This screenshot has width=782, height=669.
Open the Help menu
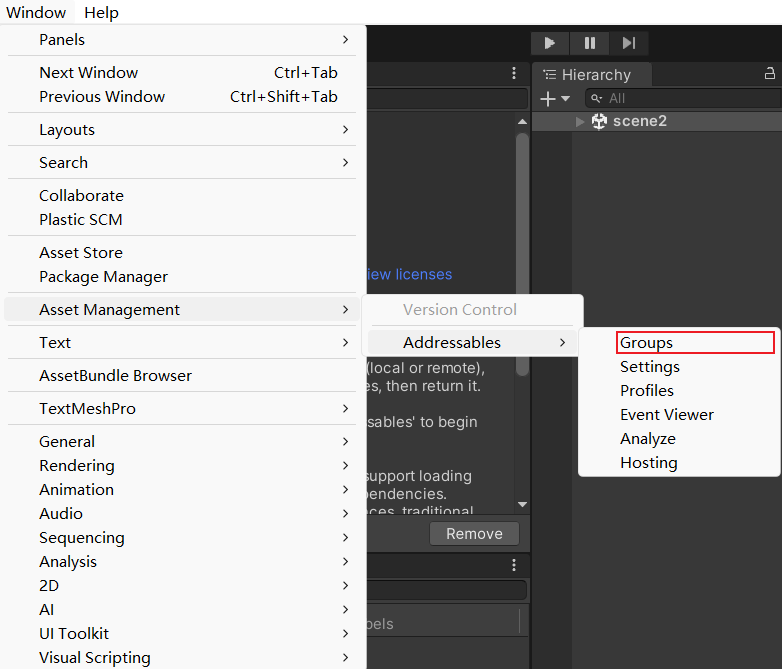tap(101, 13)
